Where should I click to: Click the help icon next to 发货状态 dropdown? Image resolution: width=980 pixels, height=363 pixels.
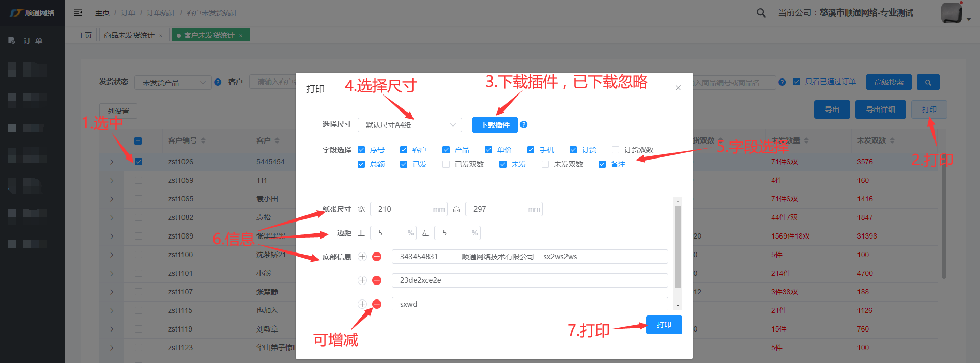218,82
